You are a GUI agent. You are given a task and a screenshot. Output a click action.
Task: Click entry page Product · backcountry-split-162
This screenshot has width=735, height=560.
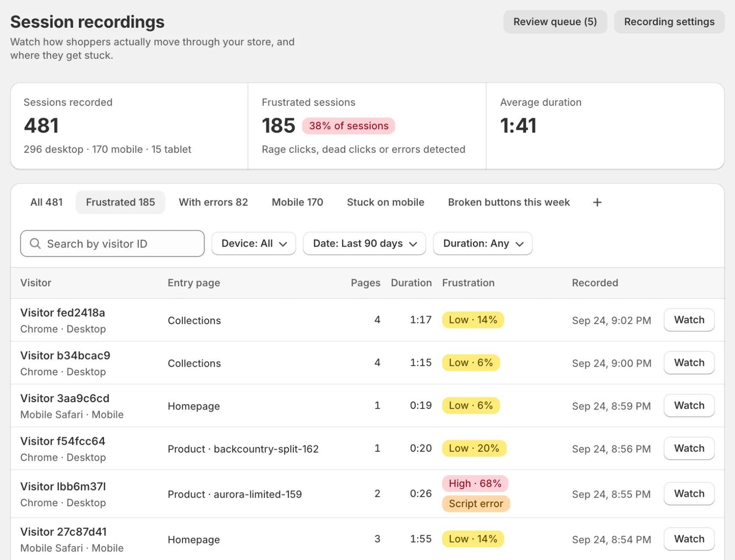point(243,449)
